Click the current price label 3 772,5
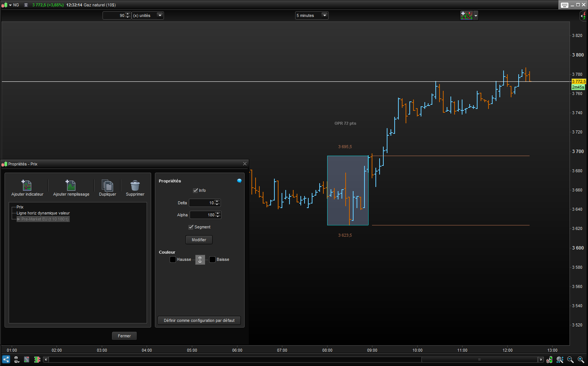This screenshot has height=366, width=588. tap(579, 81)
